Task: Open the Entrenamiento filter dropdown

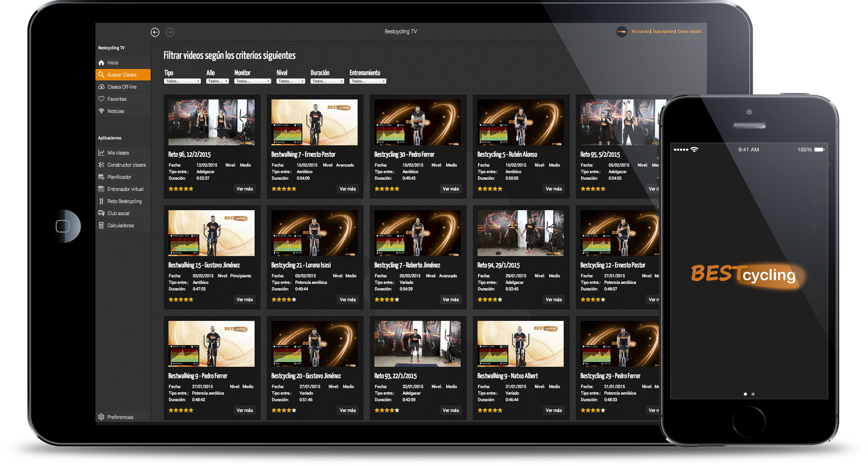Action: click(368, 81)
